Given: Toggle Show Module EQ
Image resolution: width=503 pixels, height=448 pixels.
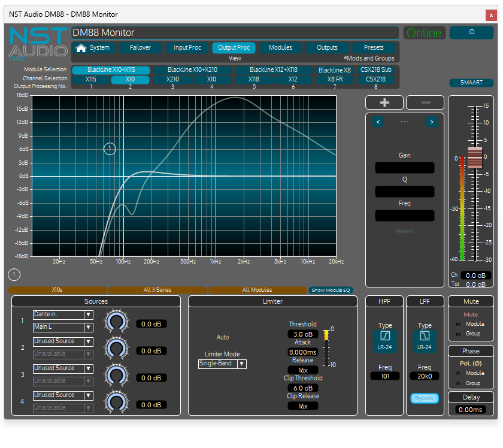Looking at the screenshot, I should (331, 290).
